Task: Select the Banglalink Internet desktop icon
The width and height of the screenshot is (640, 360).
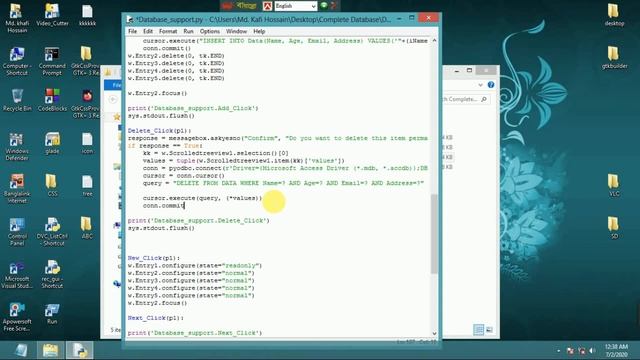Action: (17, 189)
